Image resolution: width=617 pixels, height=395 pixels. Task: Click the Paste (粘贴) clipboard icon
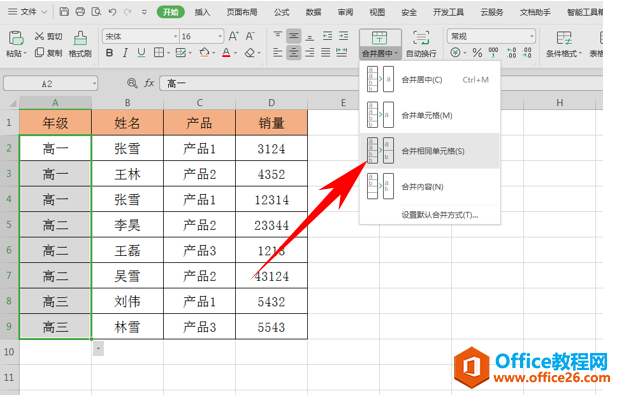coord(16,38)
